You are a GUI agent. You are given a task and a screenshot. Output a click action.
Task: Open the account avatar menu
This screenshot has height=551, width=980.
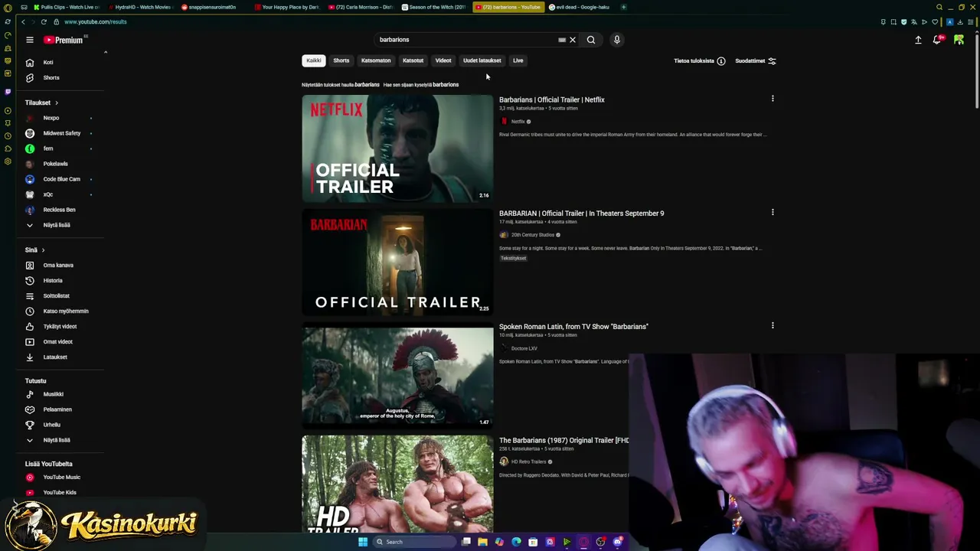[x=959, y=40]
